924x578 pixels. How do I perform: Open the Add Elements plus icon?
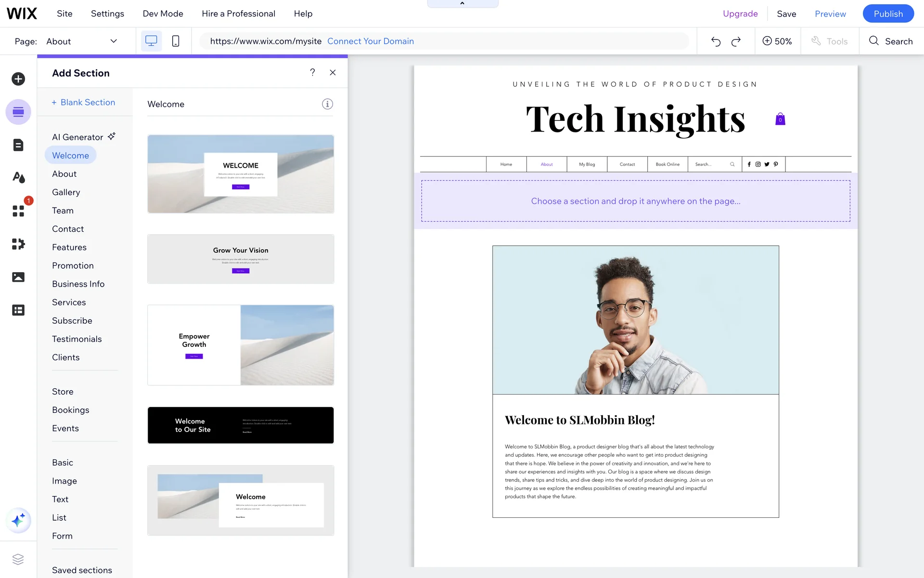[18, 79]
